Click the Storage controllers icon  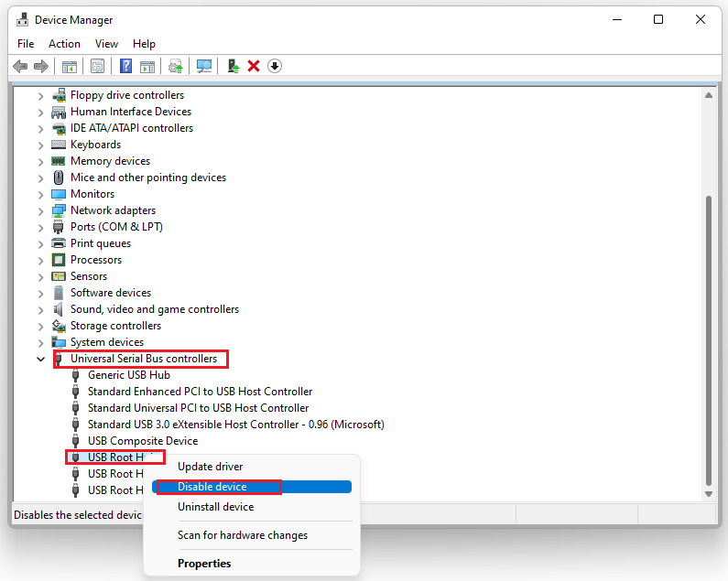pyautogui.click(x=59, y=326)
